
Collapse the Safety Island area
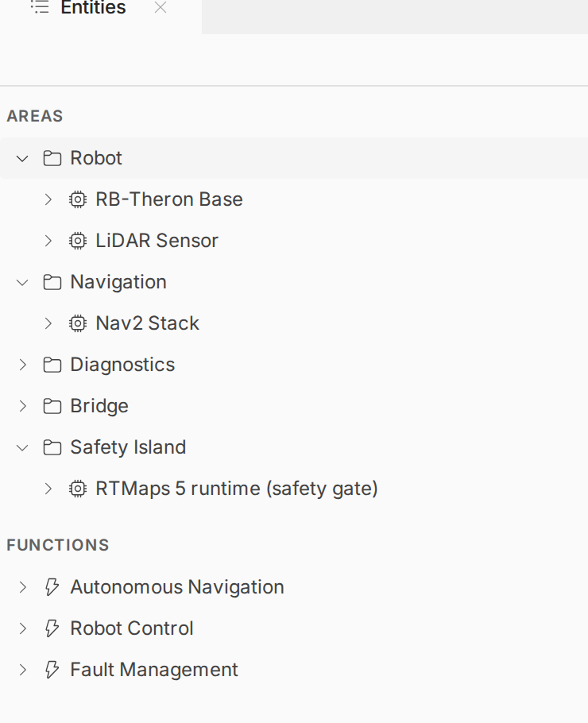pyautogui.click(x=22, y=447)
